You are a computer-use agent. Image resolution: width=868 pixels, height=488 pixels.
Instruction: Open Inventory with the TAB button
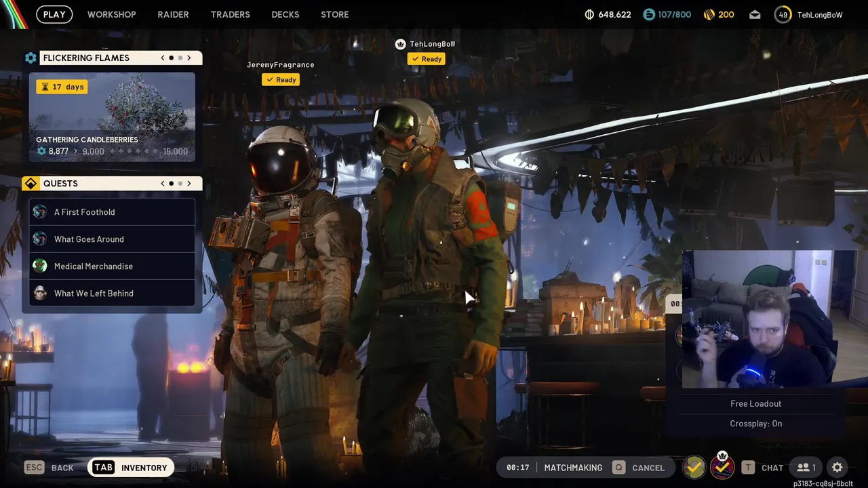pos(131,468)
